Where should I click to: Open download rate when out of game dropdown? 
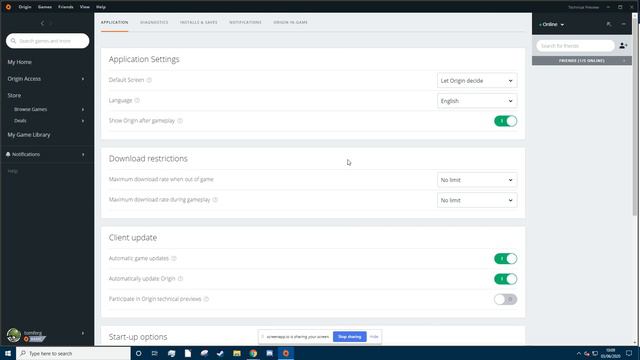click(x=477, y=180)
